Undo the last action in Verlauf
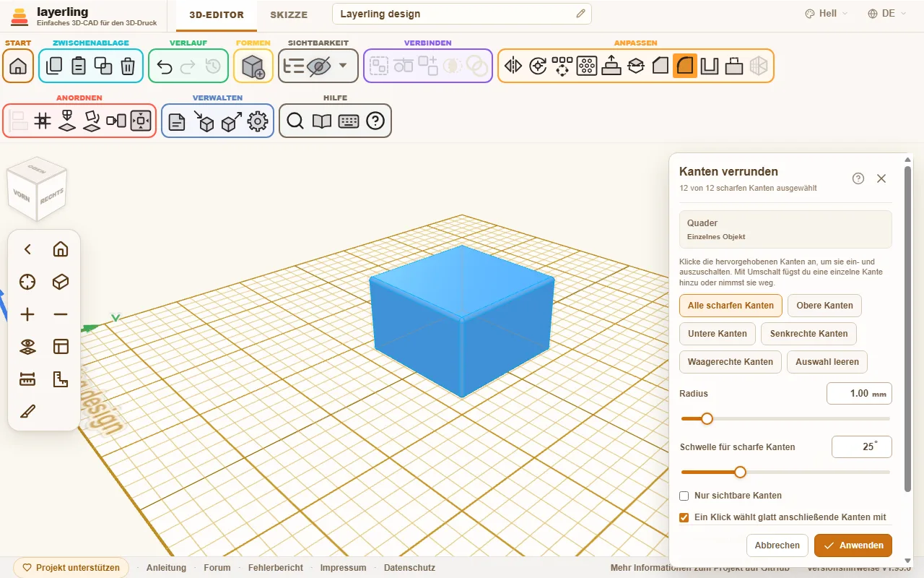Screen dimensions: 924x578 pos(165,66)
